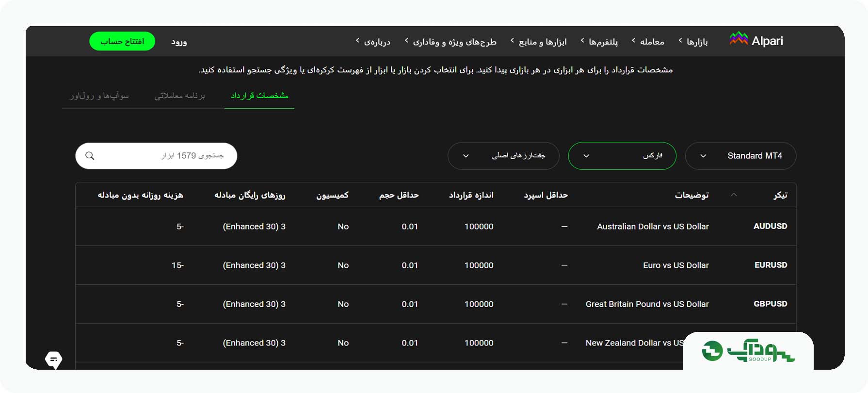This screenshot has height=393, width=868.
Task: Click commission No in GBPUSD row
Action: click(x=343, y=304)
